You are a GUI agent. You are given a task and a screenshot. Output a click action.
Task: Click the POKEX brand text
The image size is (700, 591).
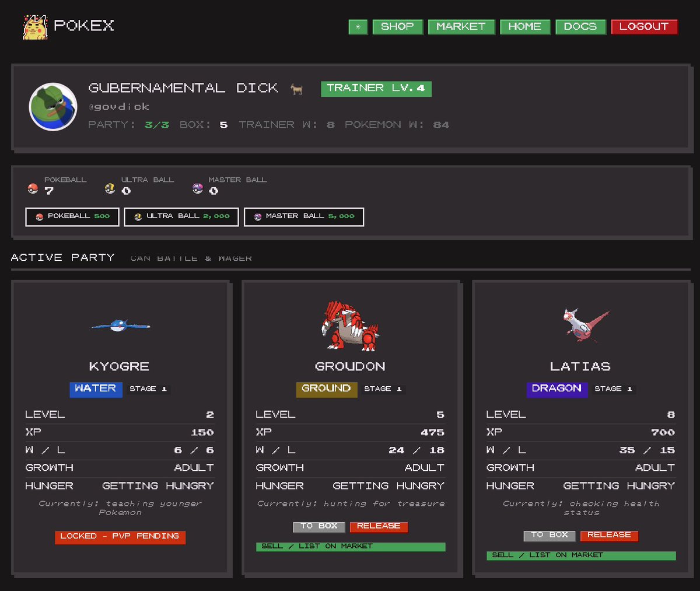pos(84,26)
